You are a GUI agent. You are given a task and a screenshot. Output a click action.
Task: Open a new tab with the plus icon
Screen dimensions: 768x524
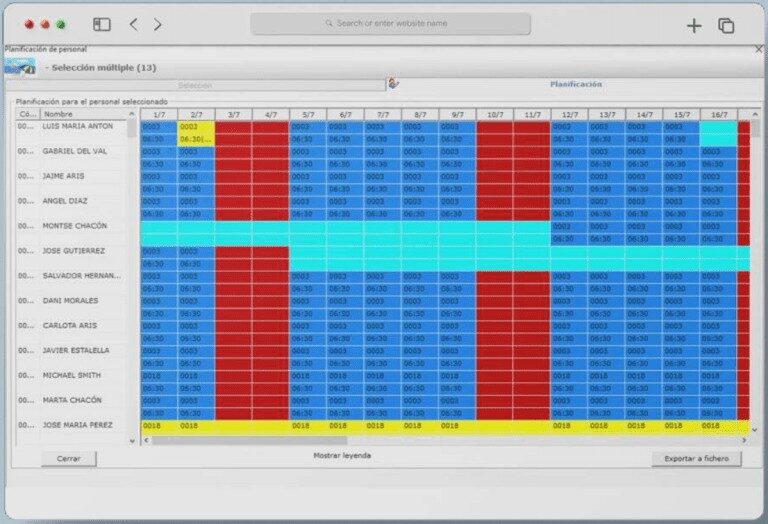tap(694, 25)
